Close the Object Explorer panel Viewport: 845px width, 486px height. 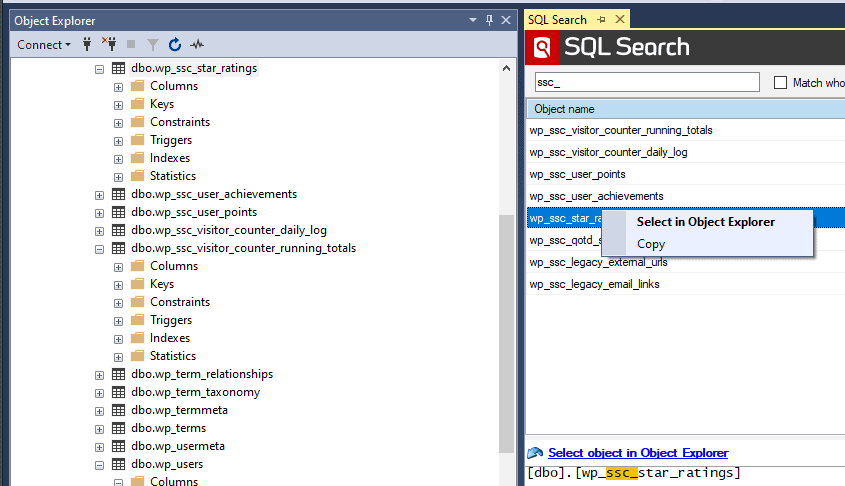coord(506,20)
